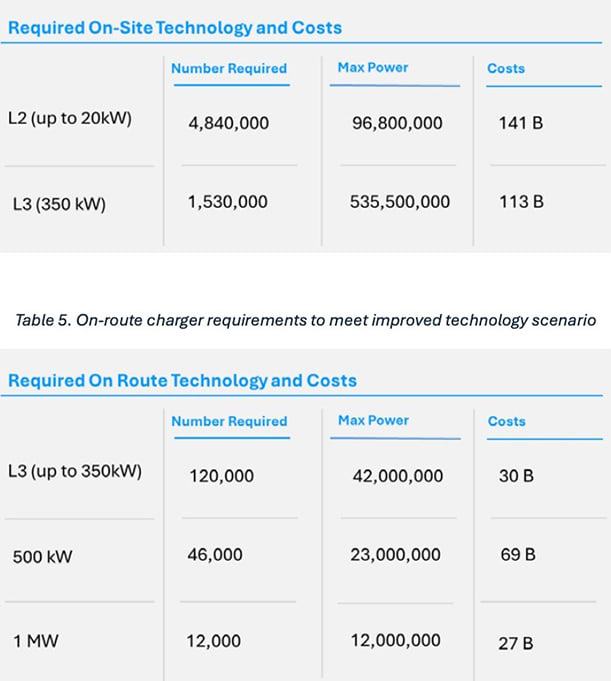Screen dimensions: 611x681
Task: Click the "Required On Route Technology and Costs" heading
Action: pyautogui.click(x=182, y=380)
